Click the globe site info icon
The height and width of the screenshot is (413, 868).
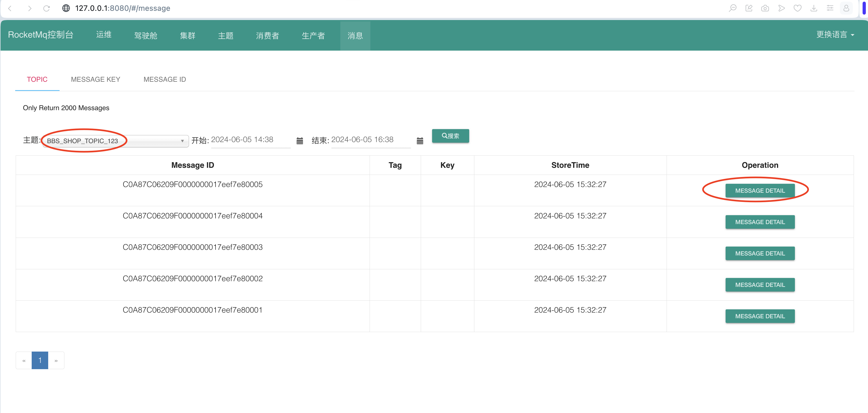66,8
